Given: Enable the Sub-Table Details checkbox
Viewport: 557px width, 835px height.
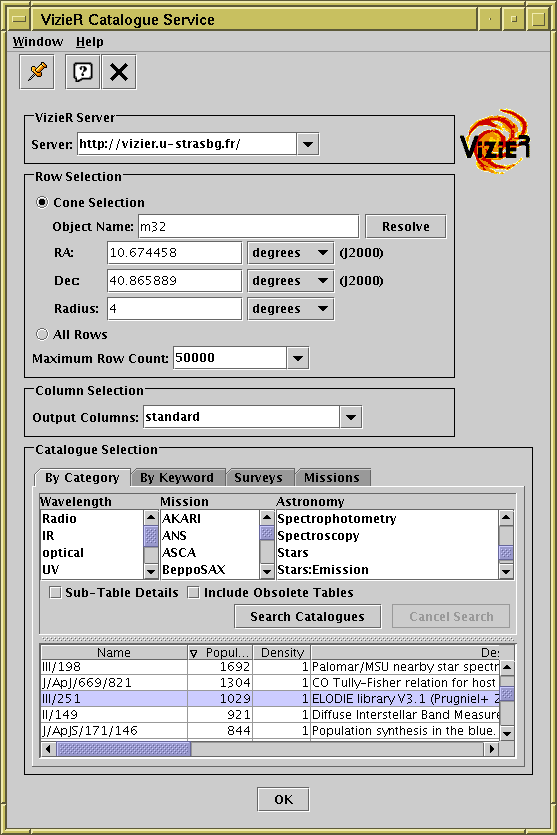Looking at the screenshot, I should (x=55, y=592).
